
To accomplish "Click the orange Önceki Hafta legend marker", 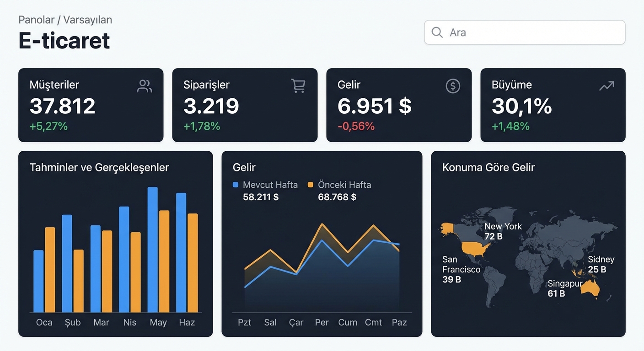I will click(311, 185).
